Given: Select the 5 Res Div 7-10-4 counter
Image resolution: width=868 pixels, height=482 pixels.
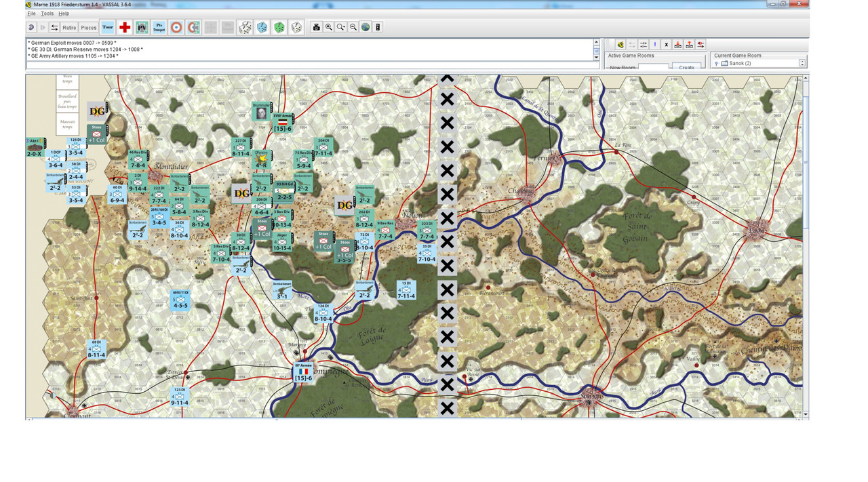Looking at the screenshot, I should point(221,254).
